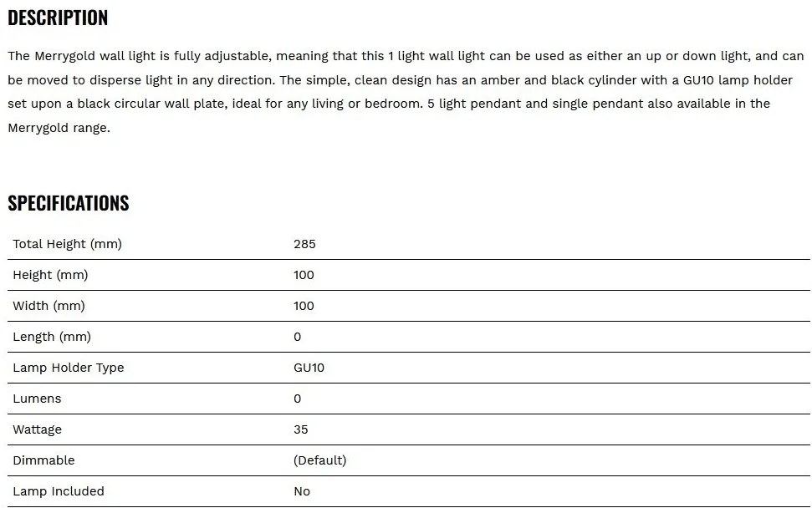
Task: Select the Length (mm) row label
Action: pos(52,338)
